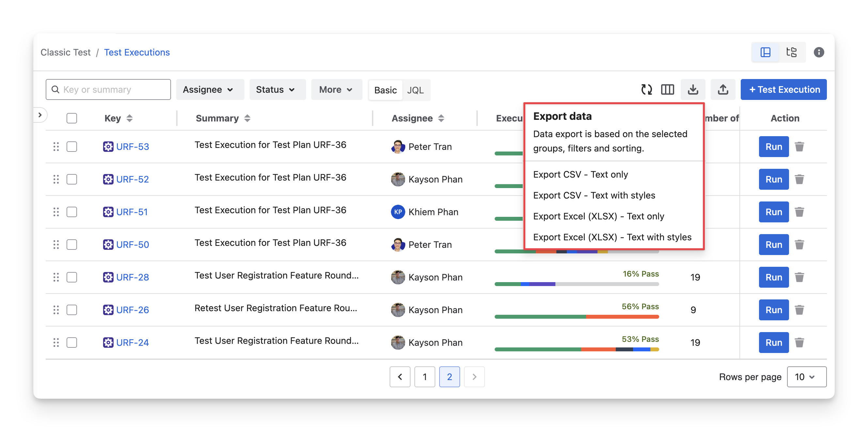Viewport: 868px width, 432px height.
Task: Open the Rows per page dropdown
Action: pos(806,377)
